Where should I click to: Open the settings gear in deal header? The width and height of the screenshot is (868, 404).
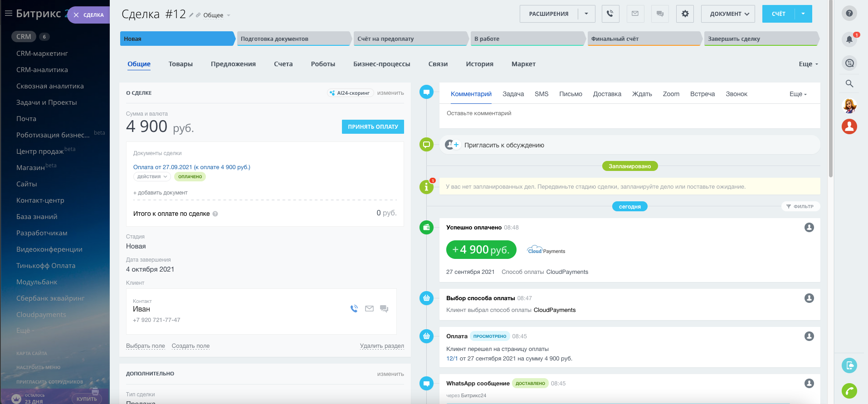click(x=685, y=14)
